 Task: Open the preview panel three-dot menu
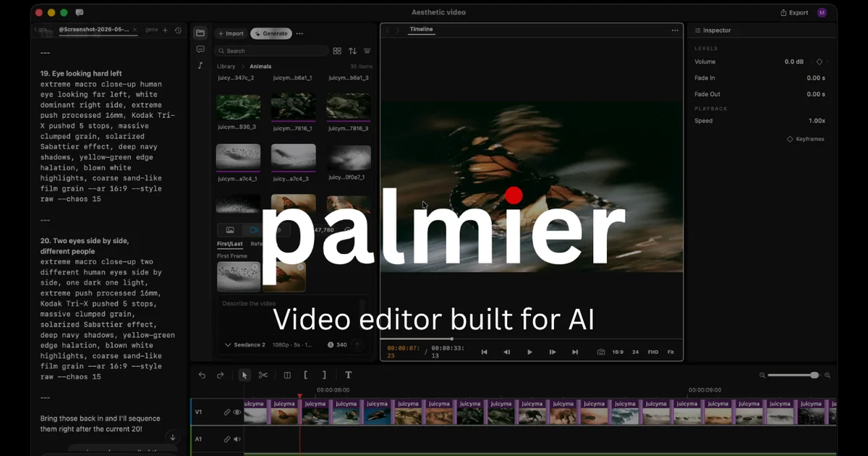tap(675, 30)
